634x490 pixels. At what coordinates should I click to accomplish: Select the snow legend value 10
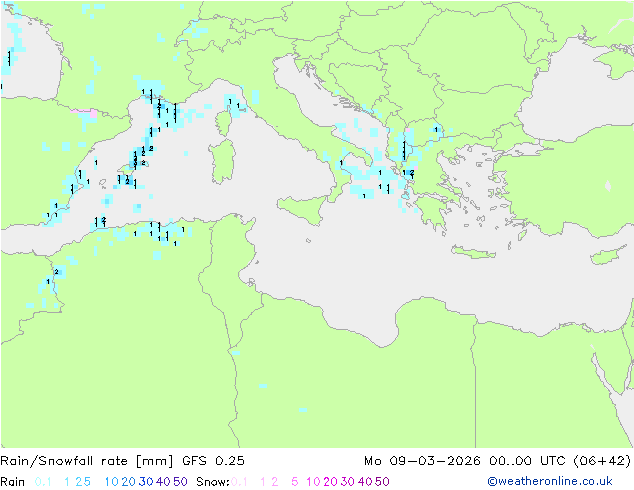(x=313, y=482)
